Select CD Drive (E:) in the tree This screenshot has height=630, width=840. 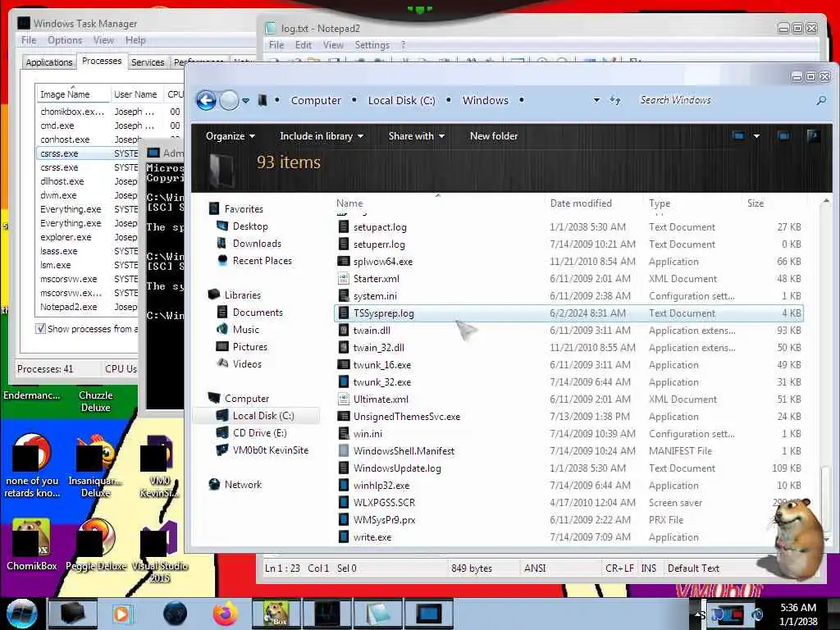[259, 433]
